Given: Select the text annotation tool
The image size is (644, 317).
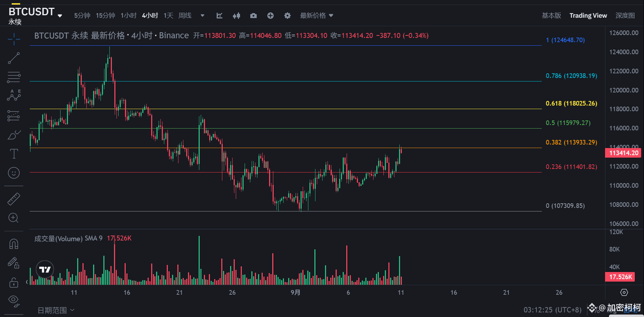Looking at the screenshot, I should (14, 154).
